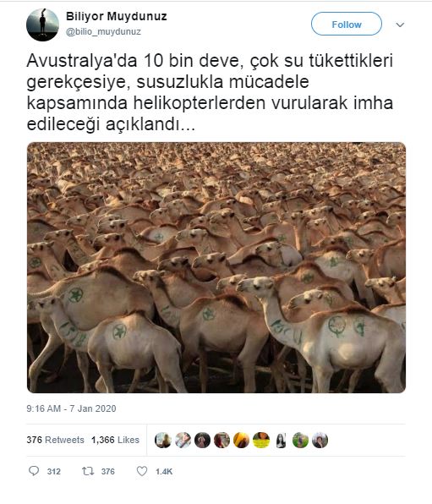Open the green eighth liker avatar
Image resolution: width=432 pixels, height=504 pixels.
coord(300,440)
